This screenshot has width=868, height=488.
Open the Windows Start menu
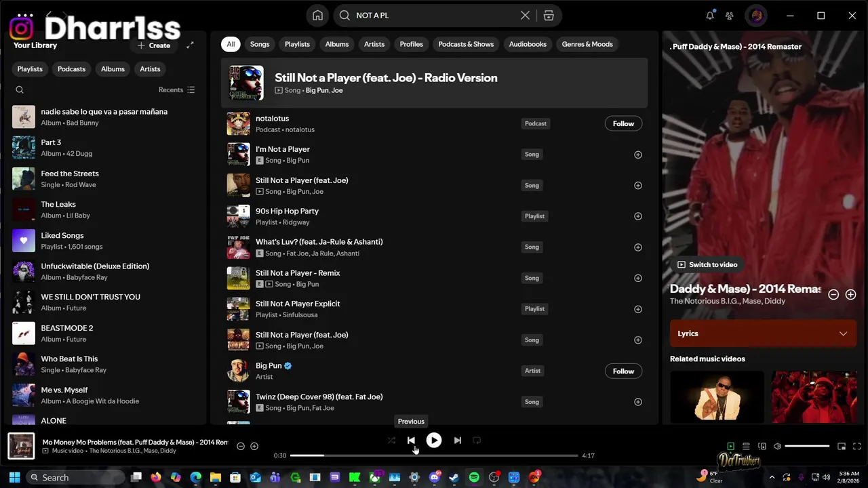[14, 477]
